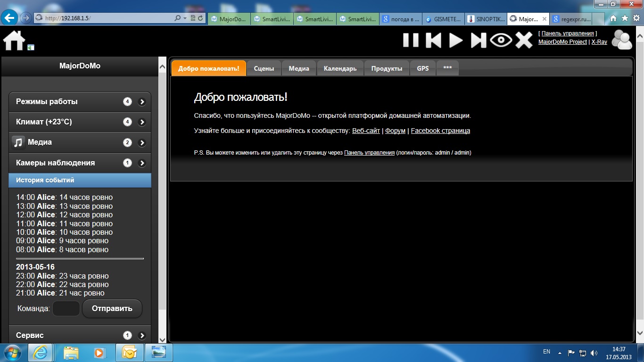Open the X-Ray link
The height and width of the screenshot is (362, 644).
coord(599,42)
